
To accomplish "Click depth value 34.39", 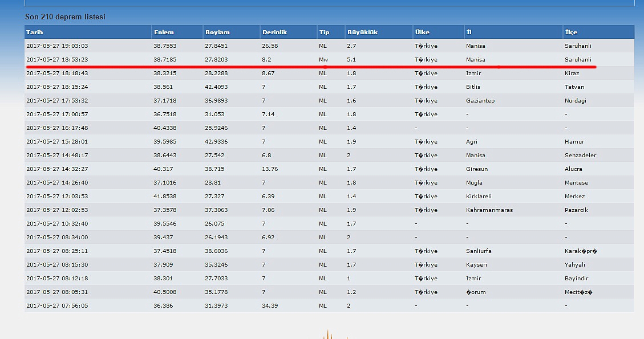I will 270,306.
